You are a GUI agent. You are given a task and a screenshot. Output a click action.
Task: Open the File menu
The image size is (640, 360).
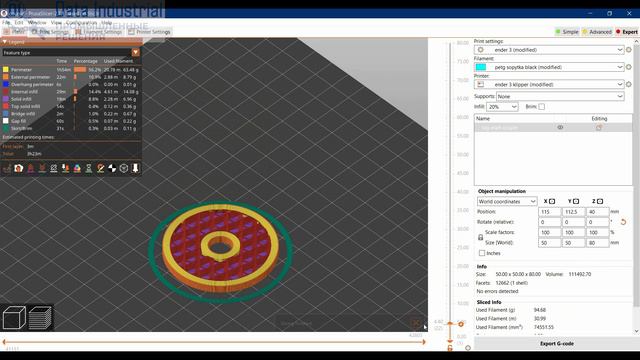point(6,22)
